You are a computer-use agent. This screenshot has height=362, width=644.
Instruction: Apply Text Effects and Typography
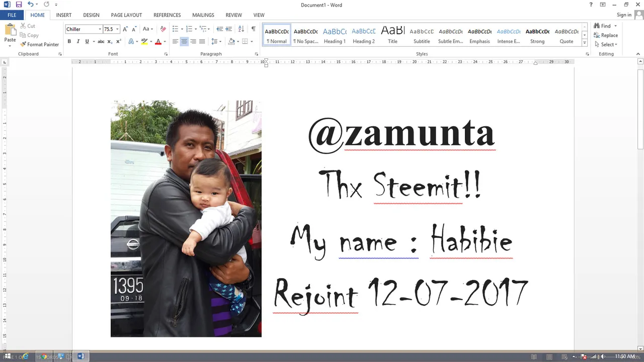131,41
